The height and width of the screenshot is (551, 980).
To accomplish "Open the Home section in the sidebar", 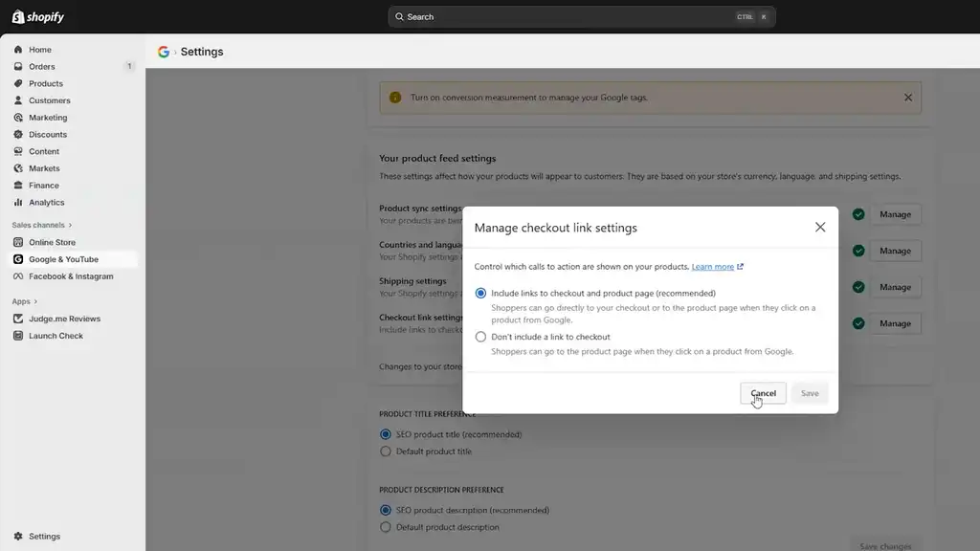I will [x=39, y=49].
